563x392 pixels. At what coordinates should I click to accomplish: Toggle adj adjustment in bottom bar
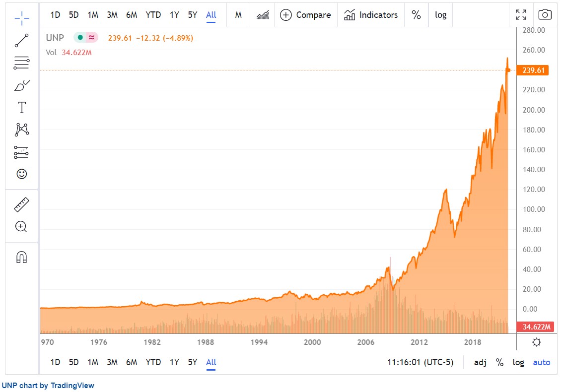(480, 362)
